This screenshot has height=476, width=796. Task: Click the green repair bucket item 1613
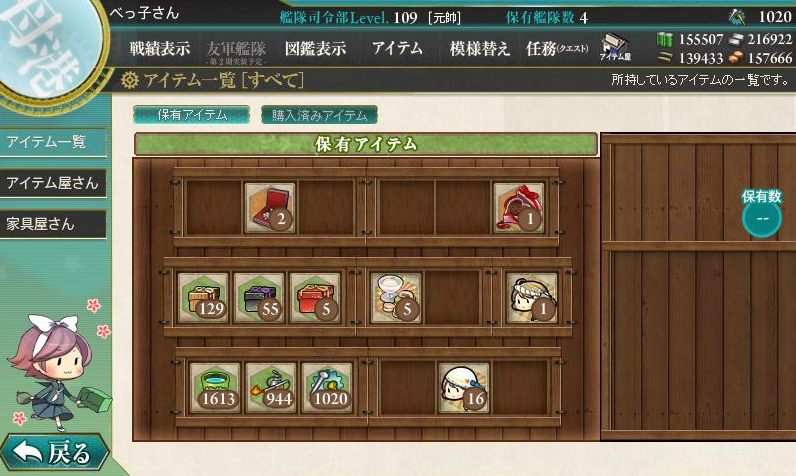tap(215, 388)
